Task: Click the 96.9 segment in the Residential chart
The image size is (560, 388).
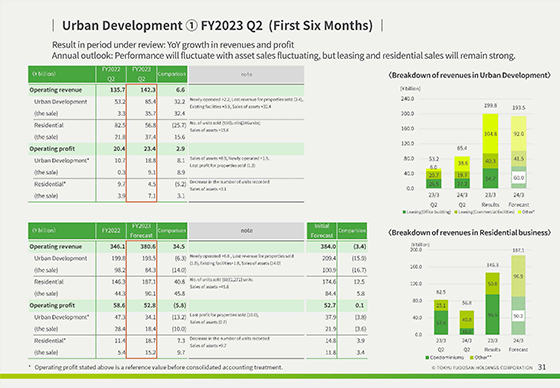Action: (x=518, y=276)
